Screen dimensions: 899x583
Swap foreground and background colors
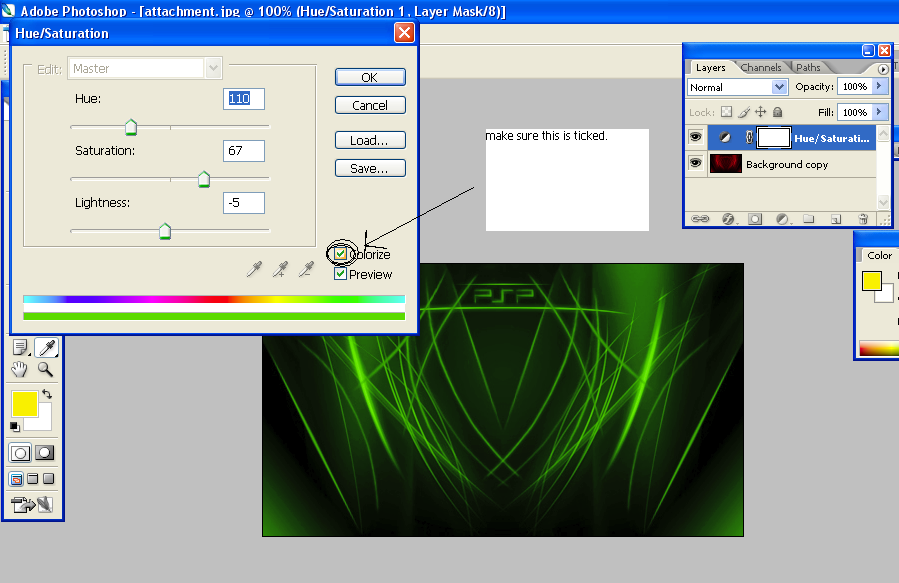tap(47, 394)
